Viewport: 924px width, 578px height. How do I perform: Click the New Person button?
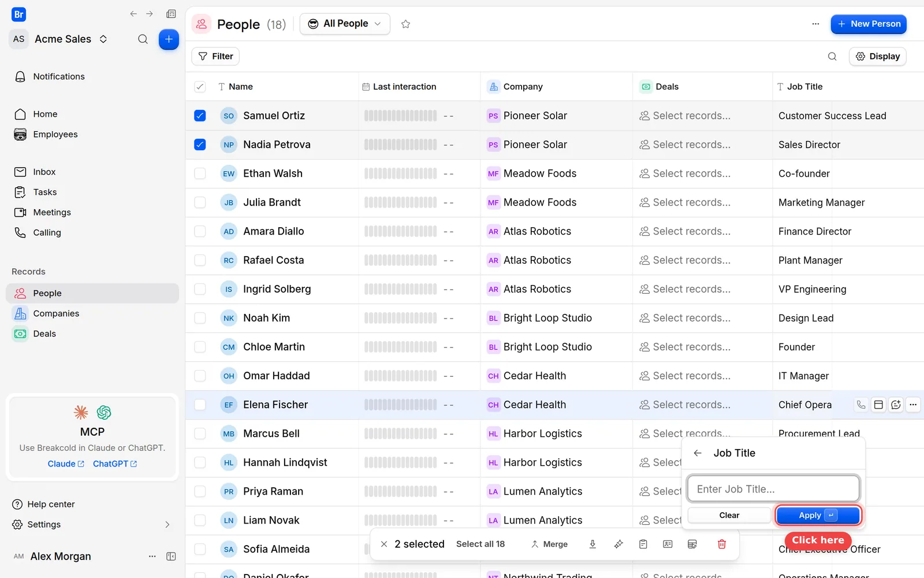[x=869, y=24]
